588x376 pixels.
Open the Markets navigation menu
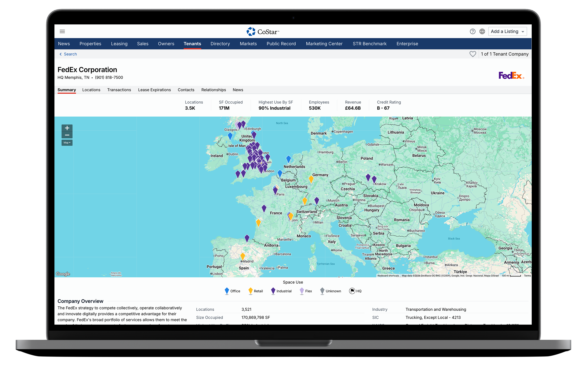(248, 44)
